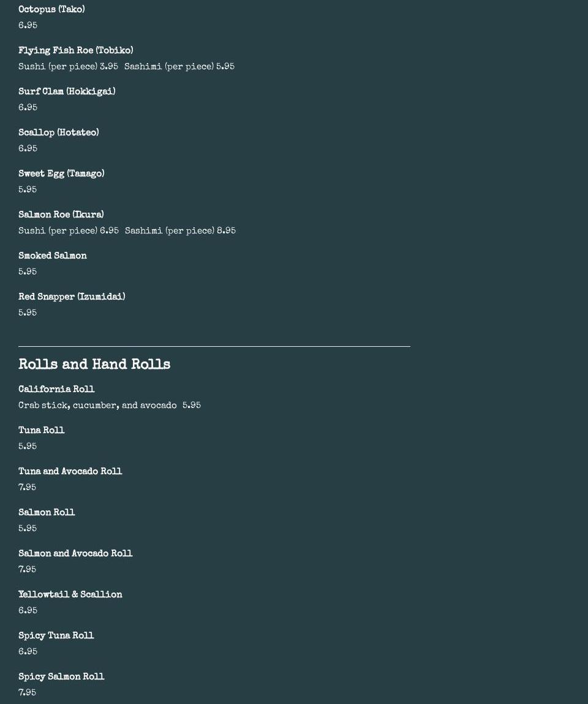This screenshot has height=704, width=588.
Task: Click the Spicy Tuna Roll title
Action: (x=56, y=636)
